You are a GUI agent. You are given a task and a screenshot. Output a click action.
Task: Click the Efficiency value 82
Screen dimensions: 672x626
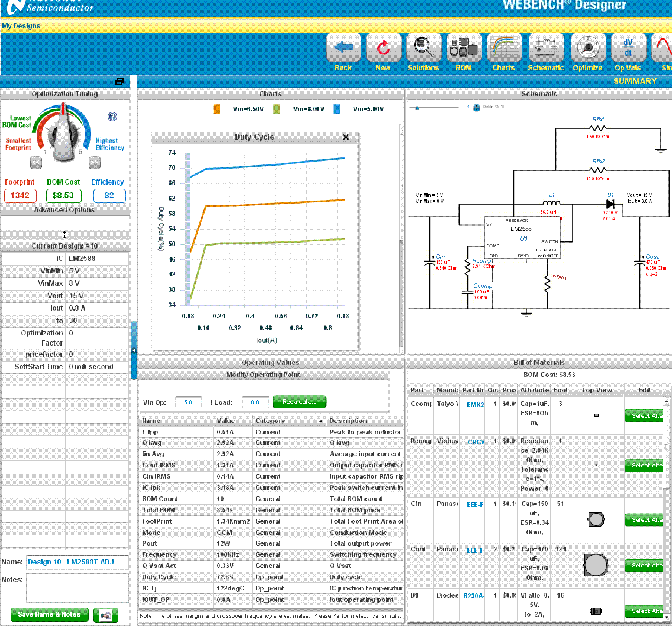click(109, 195)
